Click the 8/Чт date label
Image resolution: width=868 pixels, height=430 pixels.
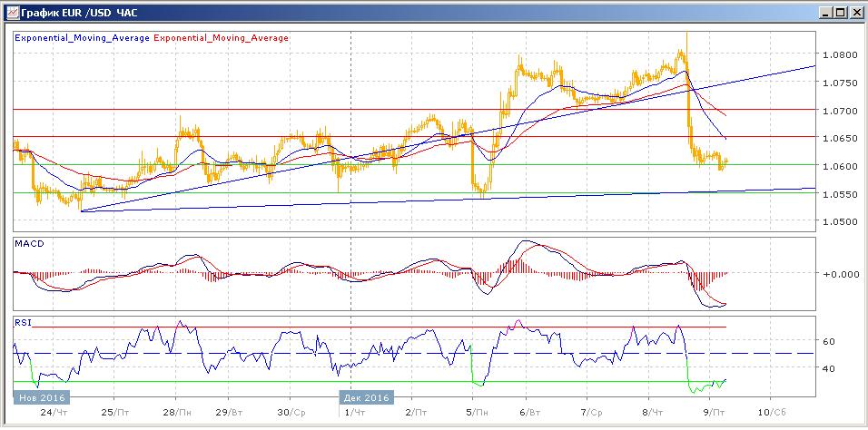click(x=654, y=413)
